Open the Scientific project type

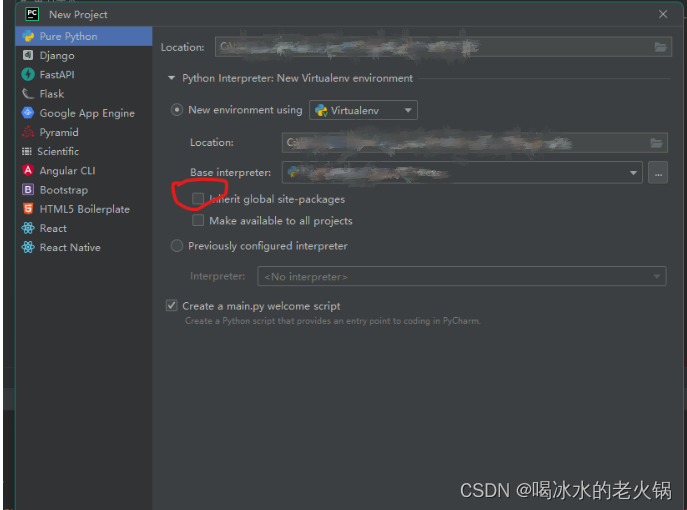84,152
